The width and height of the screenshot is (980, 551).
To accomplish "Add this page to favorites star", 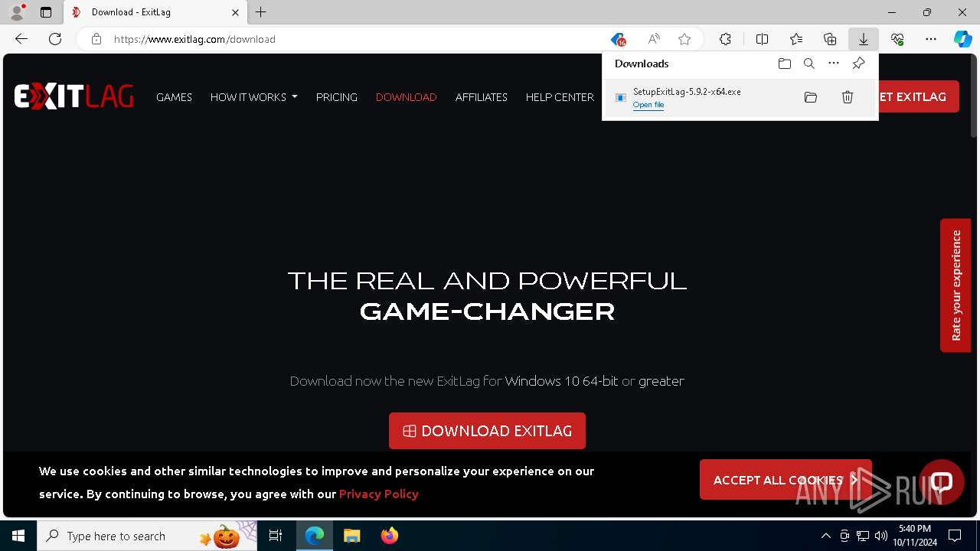I will [684, 39].
